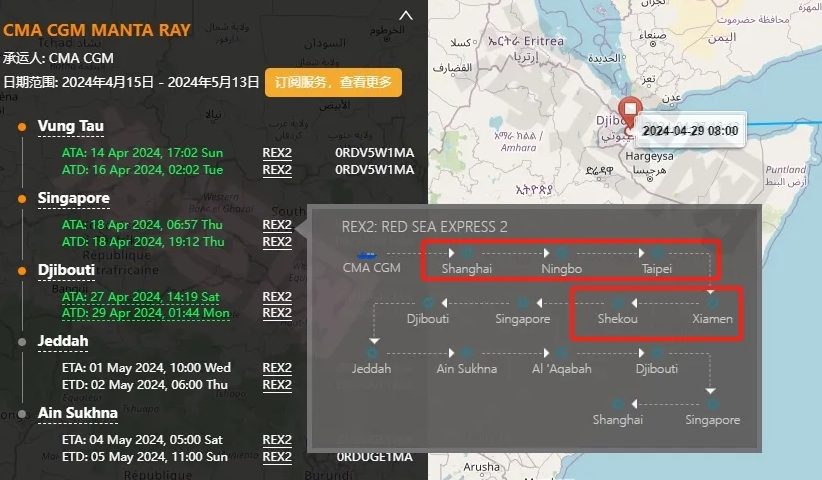The height and width of the screenshot is (480, 822).
Task: Click the Djibouti ATD 29 Apr 2024 time
Action: point(146,313)
